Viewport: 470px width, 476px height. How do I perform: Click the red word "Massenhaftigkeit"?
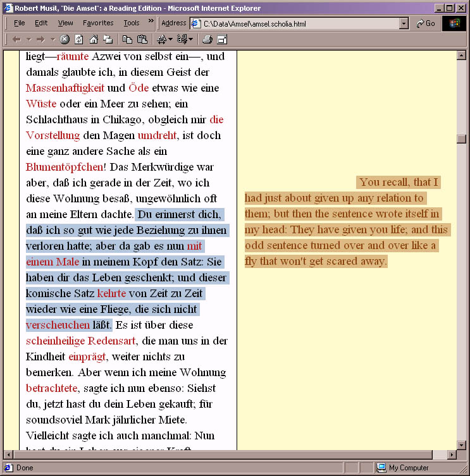[65, 88]
